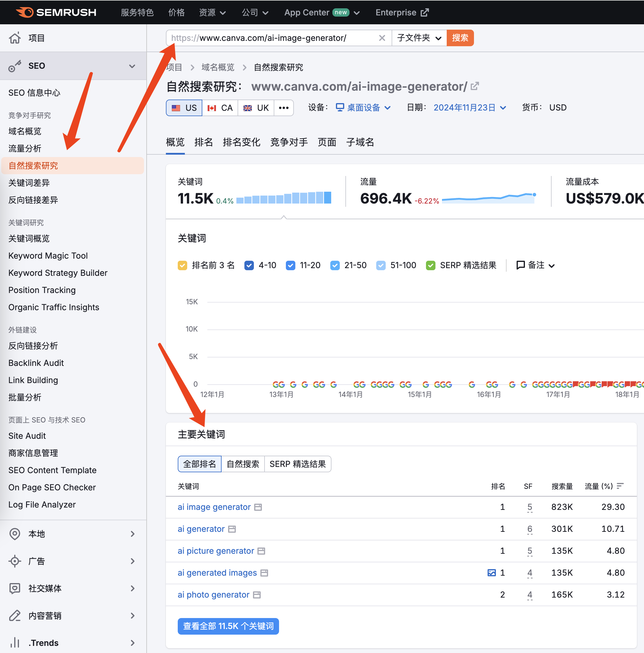
Task: Toggle the 51-100 ranking checkbox
Action: [381, 265]
